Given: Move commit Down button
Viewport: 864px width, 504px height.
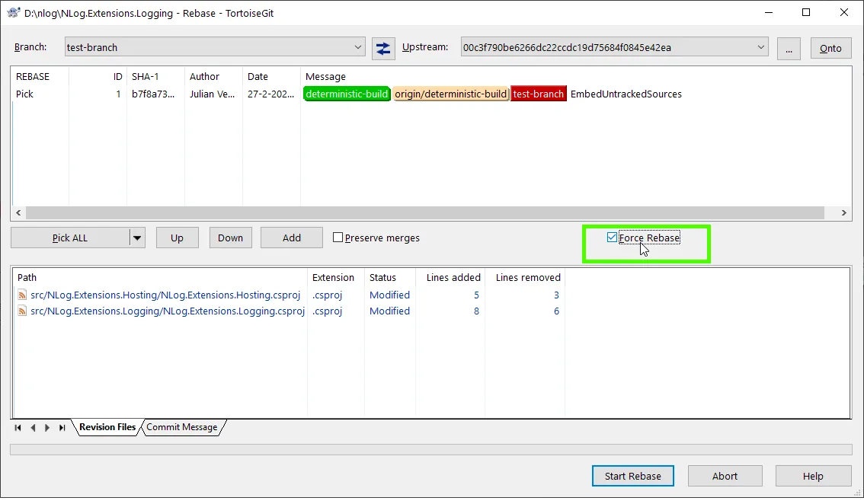Looking at the screenshot, I should [x=230, y=238].
